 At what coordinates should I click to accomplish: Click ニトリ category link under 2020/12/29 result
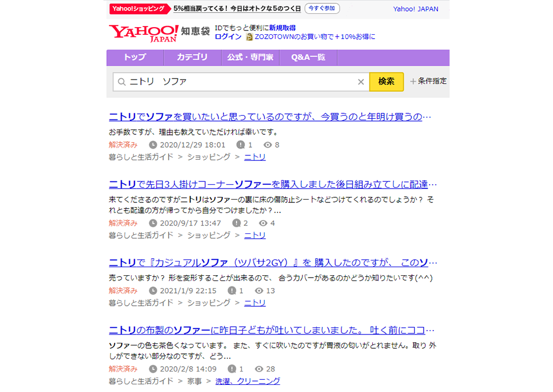tap(254, 157)
